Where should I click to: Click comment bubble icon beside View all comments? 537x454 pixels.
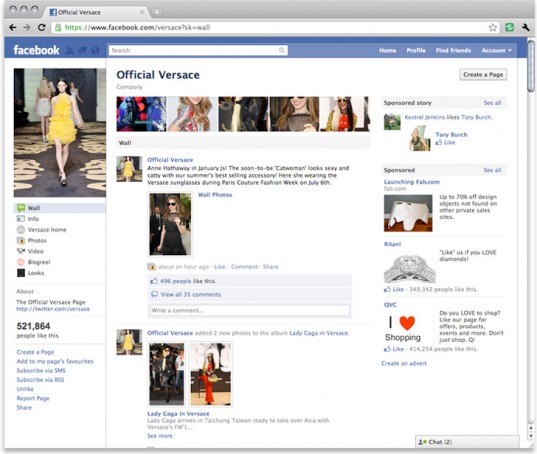click(x=154, y=294)
